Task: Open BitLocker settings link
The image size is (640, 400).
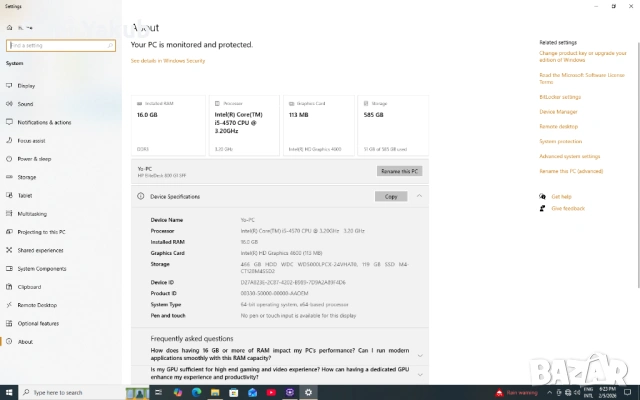Action: pyautogui.click(x=560, y=97)
